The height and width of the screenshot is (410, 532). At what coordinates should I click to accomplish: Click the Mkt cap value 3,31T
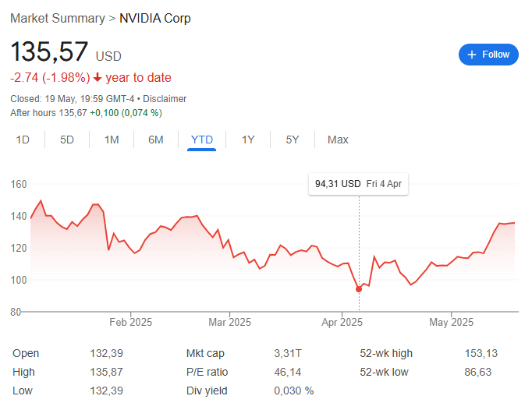point(288,353)
